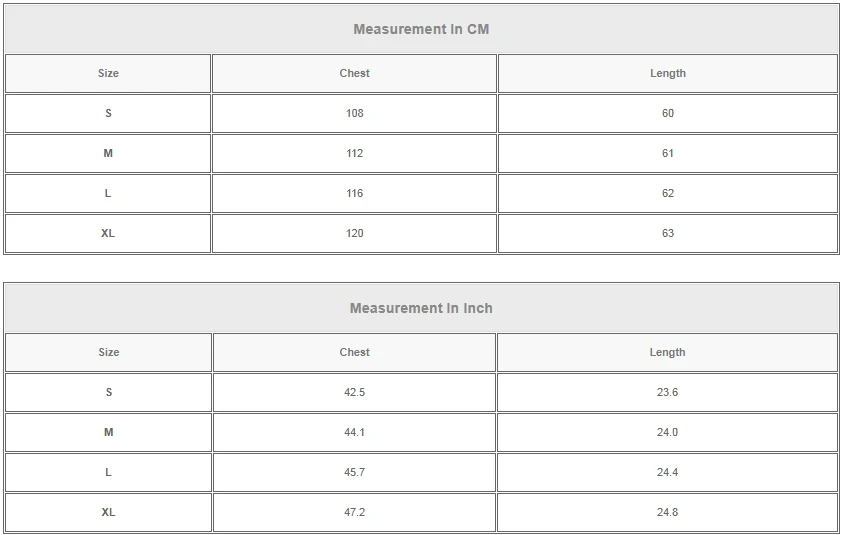Click the chest value 116
The height and width of the screenshot is (535, 843).
tap(354, 194)
